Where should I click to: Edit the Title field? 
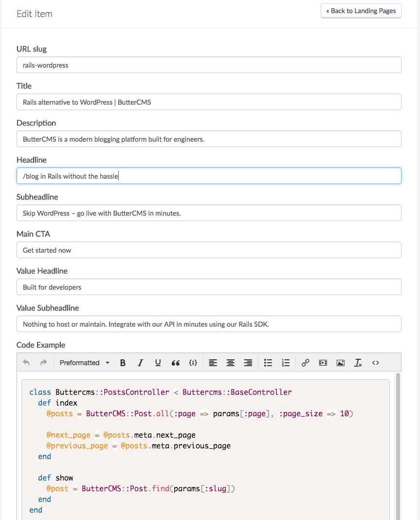pyautogui.click(x=209, y=102)
